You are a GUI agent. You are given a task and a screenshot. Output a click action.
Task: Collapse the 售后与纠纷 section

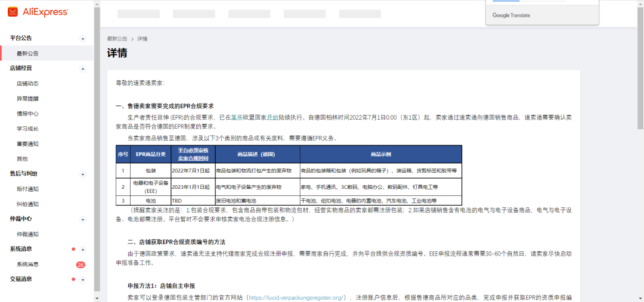coord(83,175)
